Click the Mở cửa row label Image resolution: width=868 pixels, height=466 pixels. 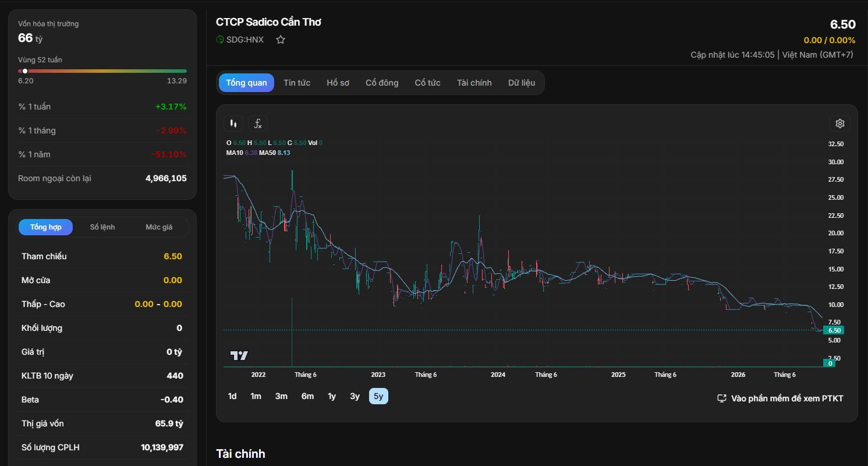36,280
